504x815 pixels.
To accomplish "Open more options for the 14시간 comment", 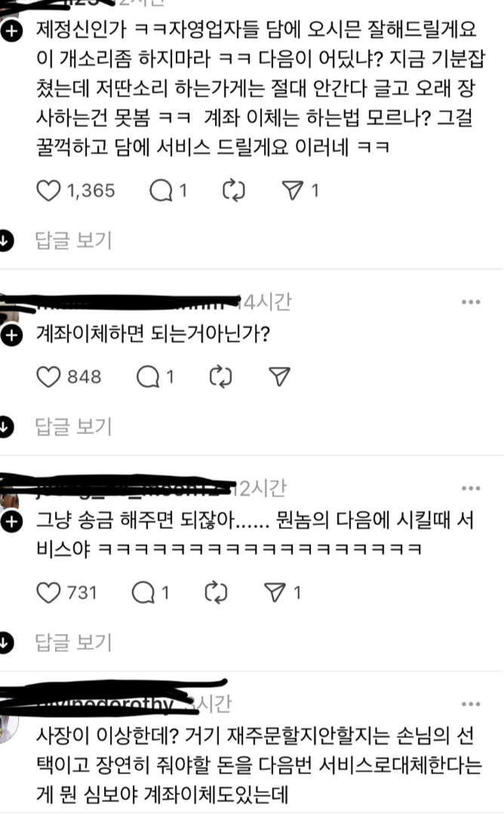I will 471,302.
